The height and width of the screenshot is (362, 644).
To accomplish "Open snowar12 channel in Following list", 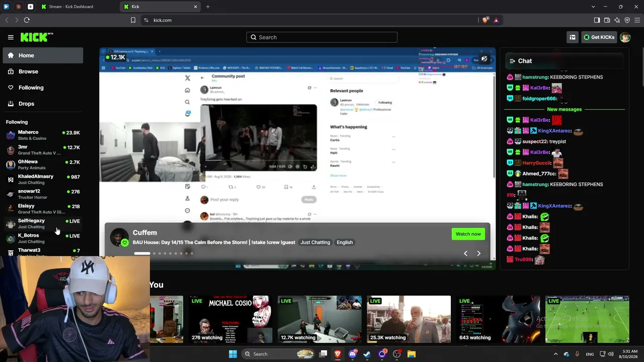I will [x=43, y=194].
